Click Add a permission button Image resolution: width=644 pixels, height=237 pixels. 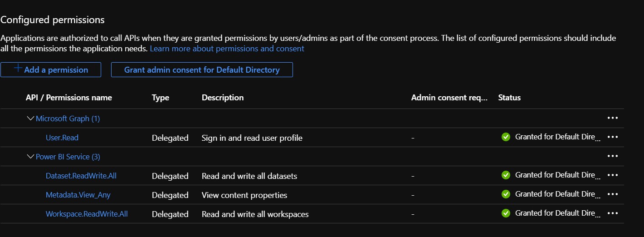click(51, 69)
